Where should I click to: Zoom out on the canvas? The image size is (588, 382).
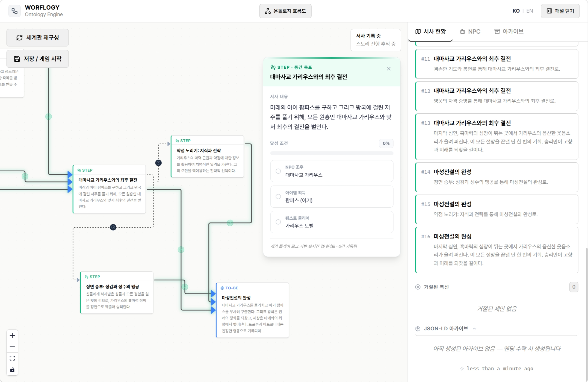coord(12,347)
